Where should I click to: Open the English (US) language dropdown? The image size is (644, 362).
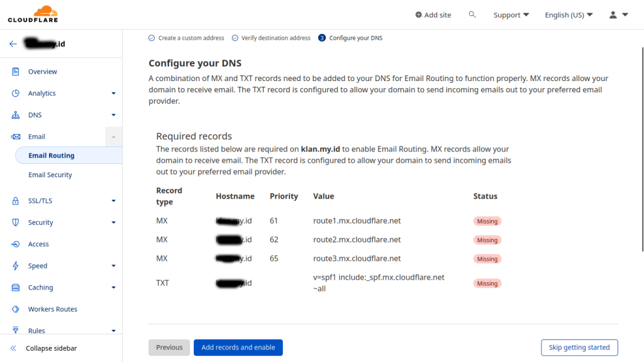(x=569, y=15)
